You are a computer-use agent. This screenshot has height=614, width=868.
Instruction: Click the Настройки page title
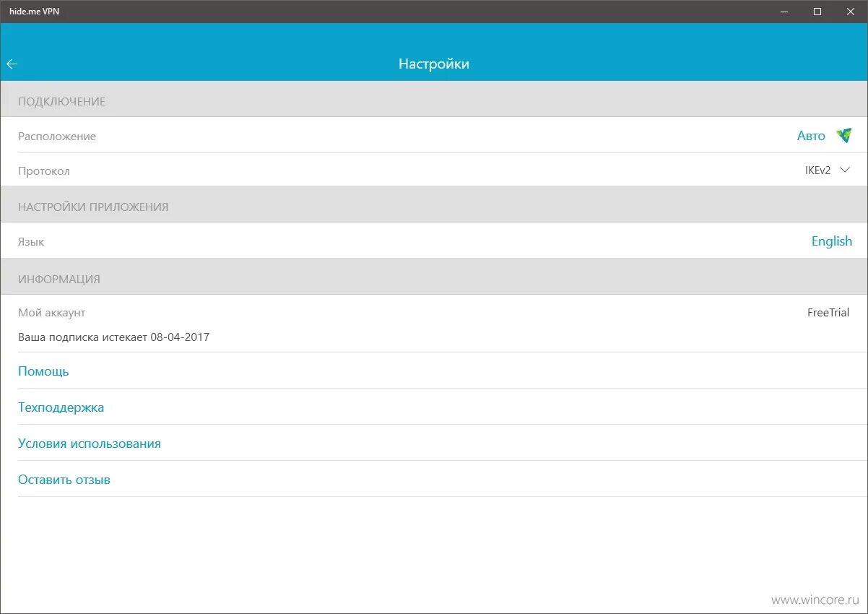click(x=434, y=64)
